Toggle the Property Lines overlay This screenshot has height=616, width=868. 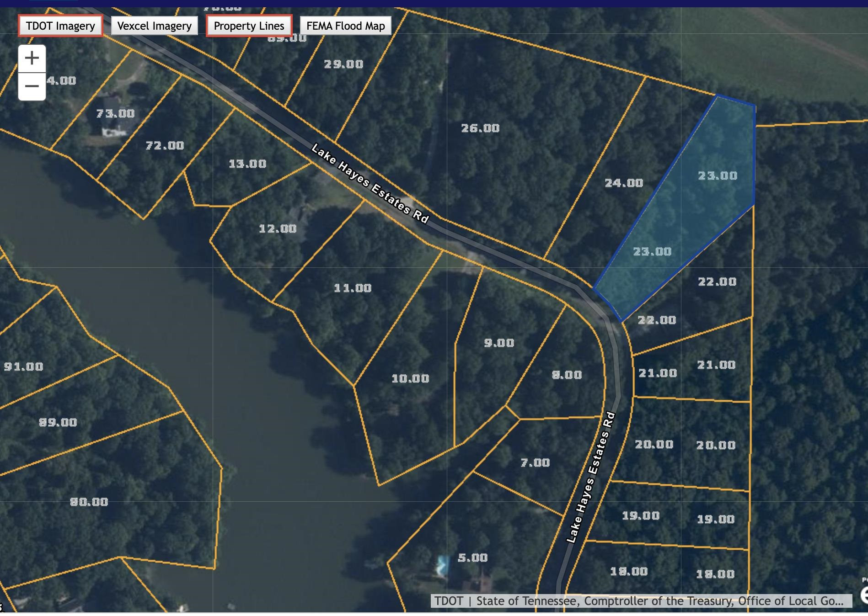(x=249, y=26)
